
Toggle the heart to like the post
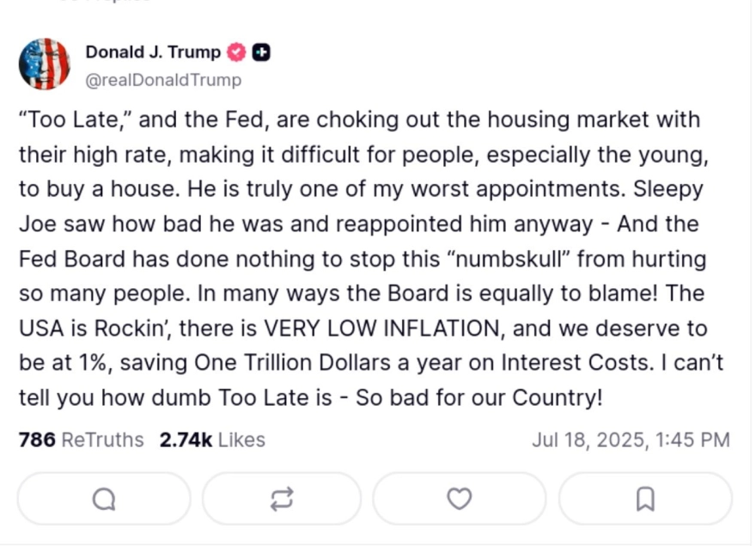click(x=460, y=499)
